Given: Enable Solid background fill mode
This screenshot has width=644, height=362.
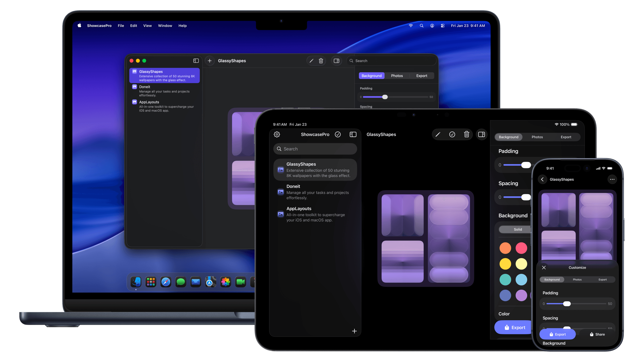Looking at the screenshot, I should (518, 229).
